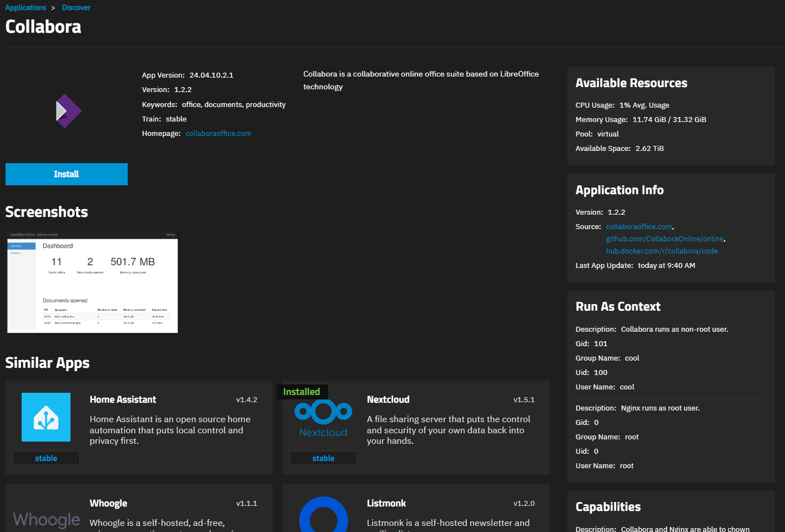
Task: Open collaboraoffice.com homepage link
Action: click(x=218, y=134)
